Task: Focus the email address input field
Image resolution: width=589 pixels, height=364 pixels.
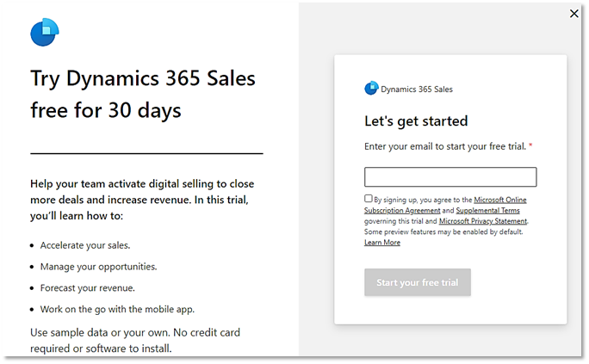Action: [x=450, y=177]
